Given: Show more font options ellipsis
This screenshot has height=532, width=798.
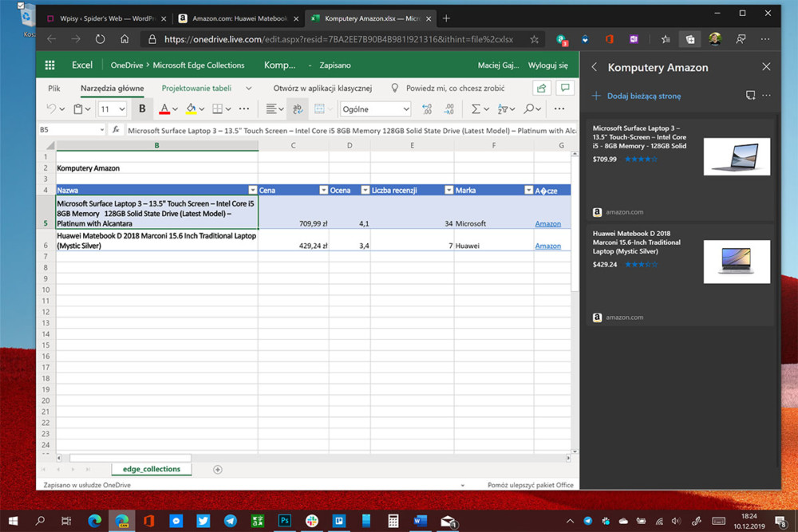Looking at the screenshot, I should tap(244, 108).
